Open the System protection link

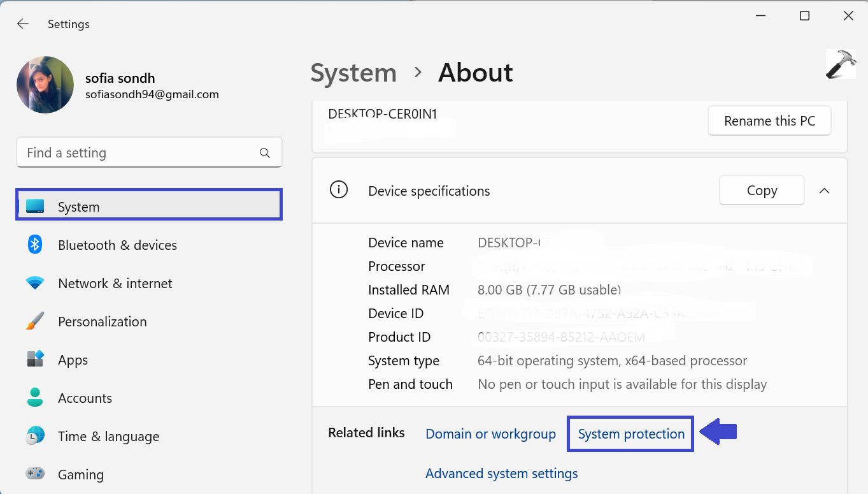pyautogui.click(x=630, y=434)
